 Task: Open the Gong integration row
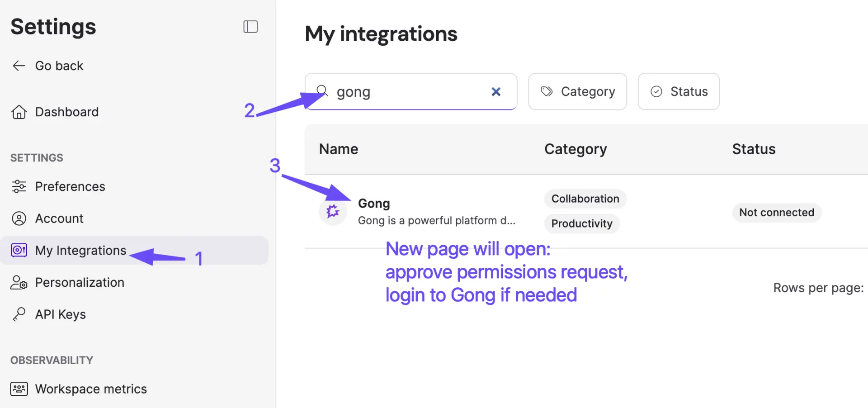(586, 211)
